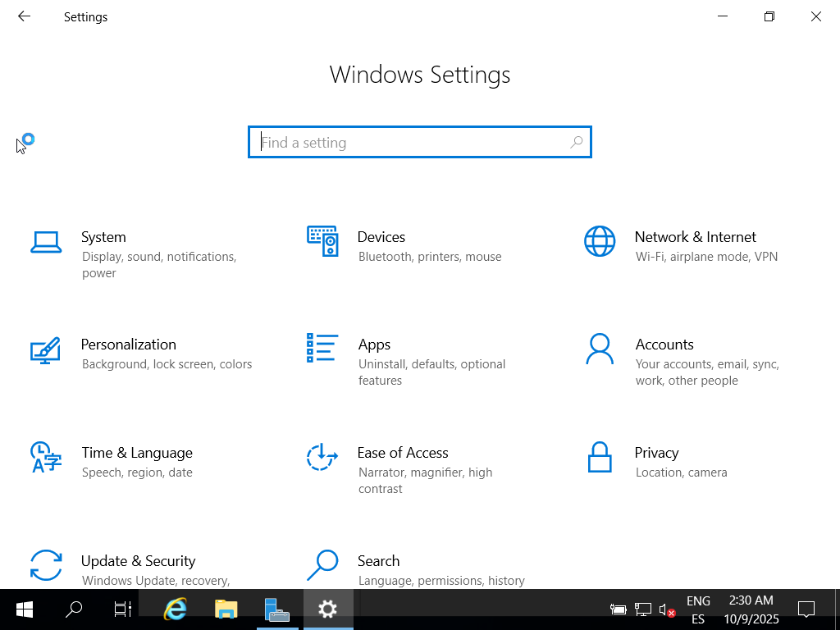Open the Network & Internet globe icon

(600, 242)
